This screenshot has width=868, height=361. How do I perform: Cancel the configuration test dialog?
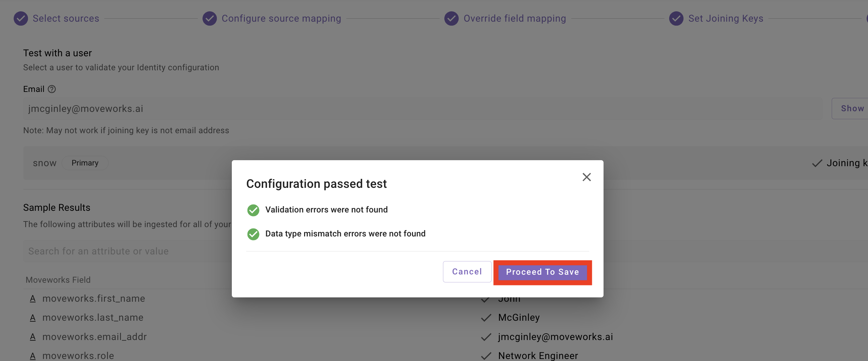467,272
